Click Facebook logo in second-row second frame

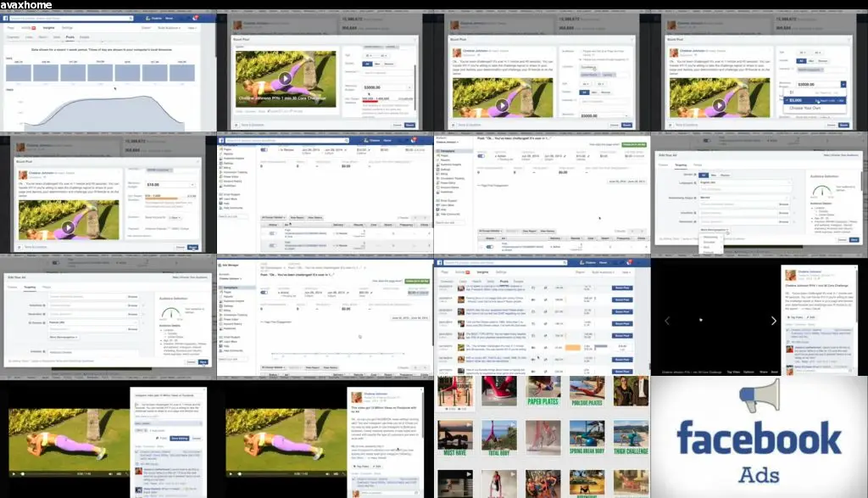[x=222, y=141]
